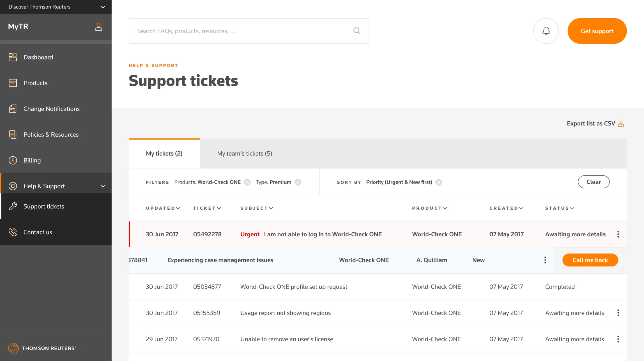This screenshot has width=644, height=361.
Task: Click ticket number 05155359
Action: click(207, 313)
